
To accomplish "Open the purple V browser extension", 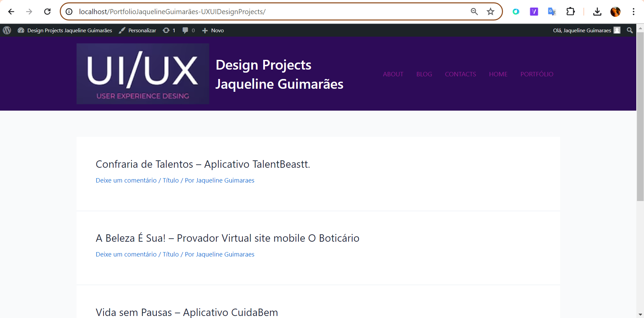I will coord(534,12).
